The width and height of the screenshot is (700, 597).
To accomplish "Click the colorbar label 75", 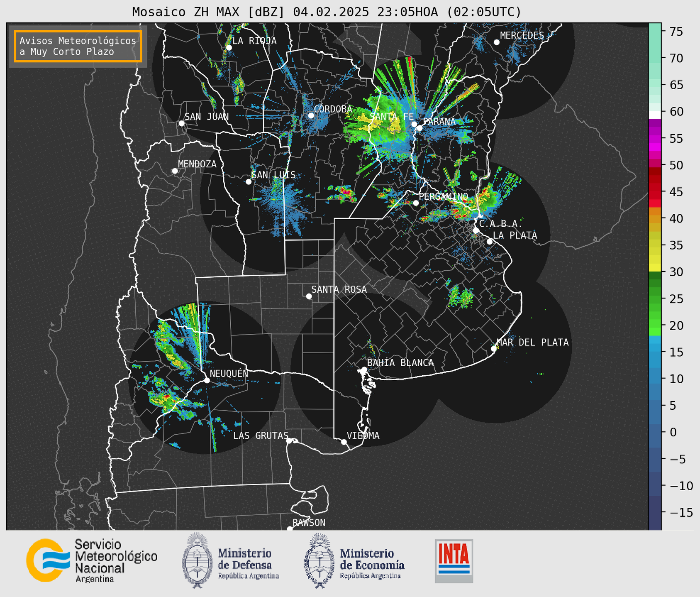I will tap(676, 32).
